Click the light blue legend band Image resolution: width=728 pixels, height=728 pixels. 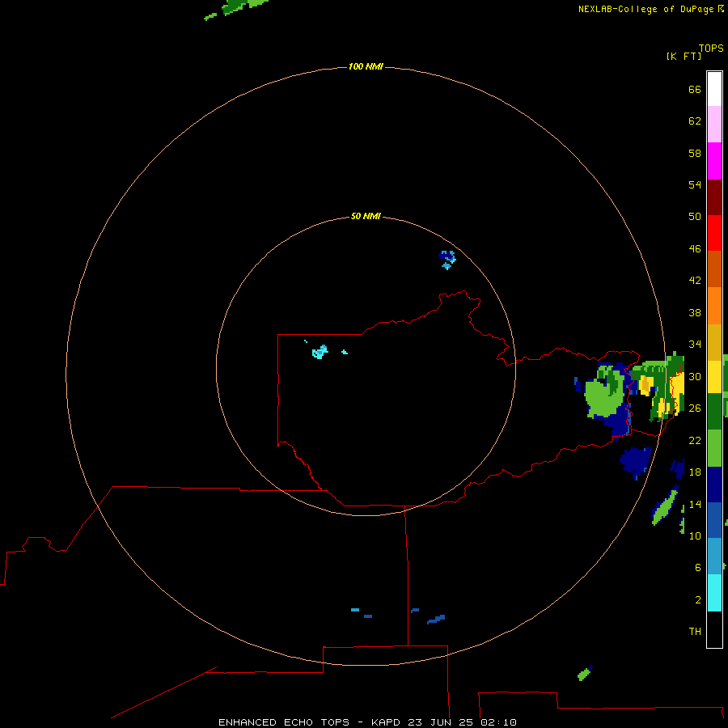[x=714, y=557]
